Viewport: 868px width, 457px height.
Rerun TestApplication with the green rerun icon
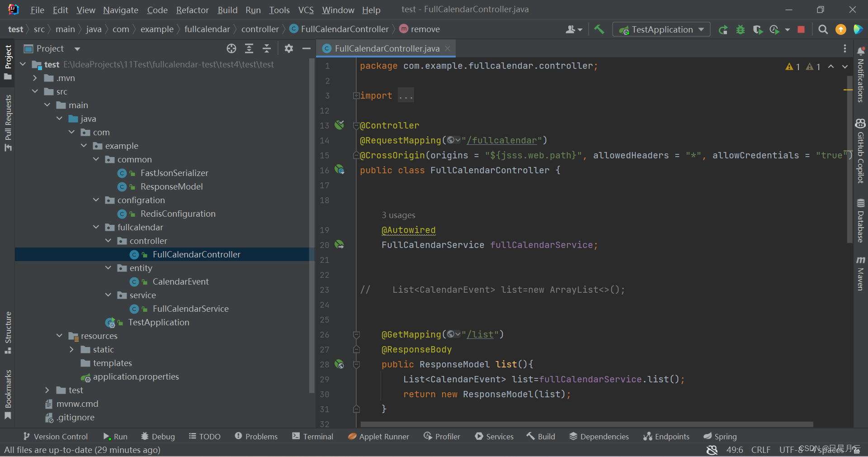723,29
